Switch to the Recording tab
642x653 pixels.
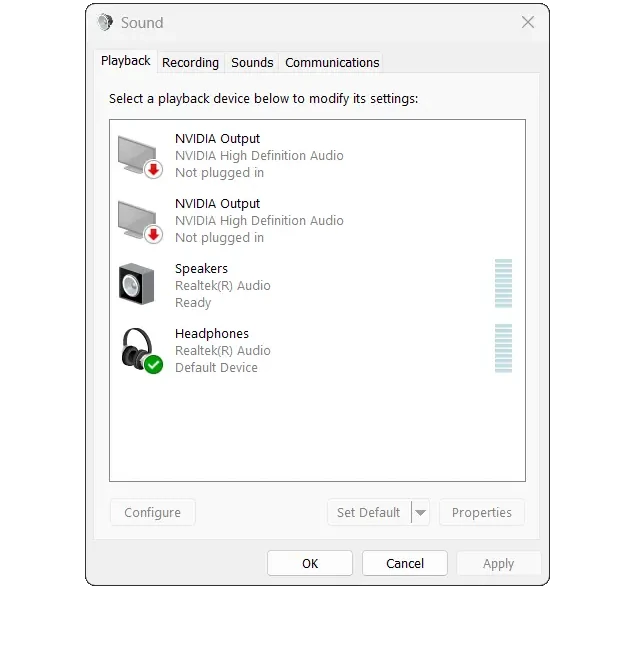(x=190, y=63)
